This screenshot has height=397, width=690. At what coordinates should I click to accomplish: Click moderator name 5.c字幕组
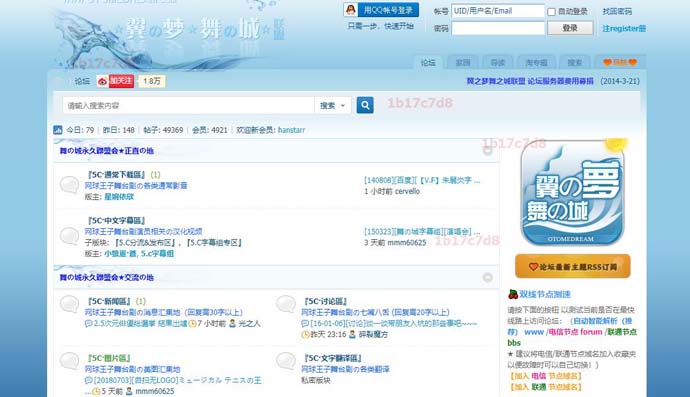(x=157, y=254)
